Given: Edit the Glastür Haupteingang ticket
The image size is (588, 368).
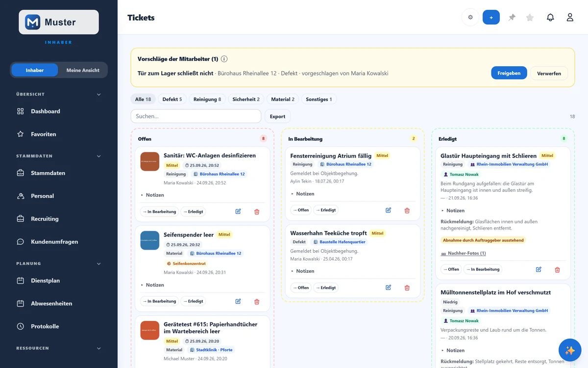Looking at the screenshot, I should 539,269.
